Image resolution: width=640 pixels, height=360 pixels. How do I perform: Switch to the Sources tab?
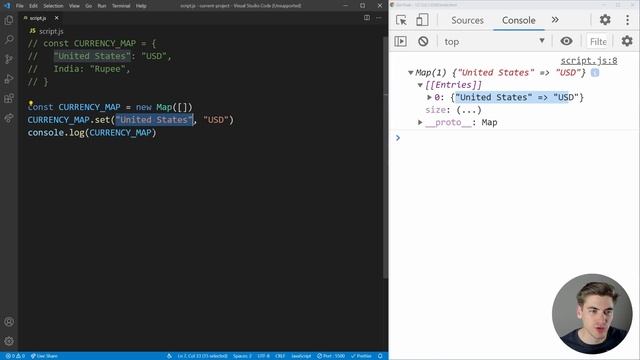coord(467,20)
